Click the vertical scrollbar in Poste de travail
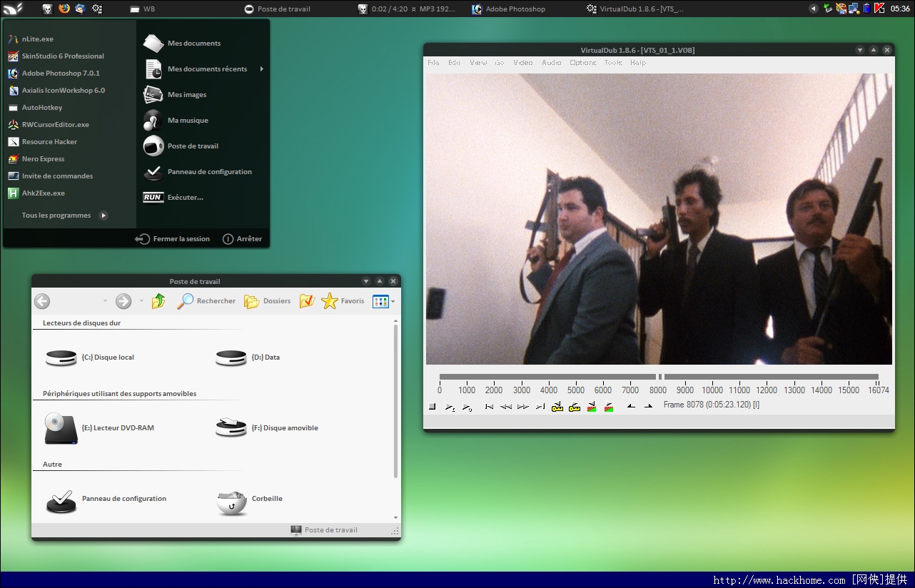Screen dimensions: 915x588 pos(396,402)
